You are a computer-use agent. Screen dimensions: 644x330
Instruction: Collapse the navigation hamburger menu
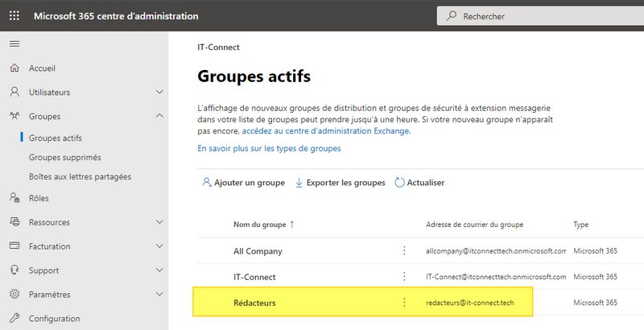14,43
